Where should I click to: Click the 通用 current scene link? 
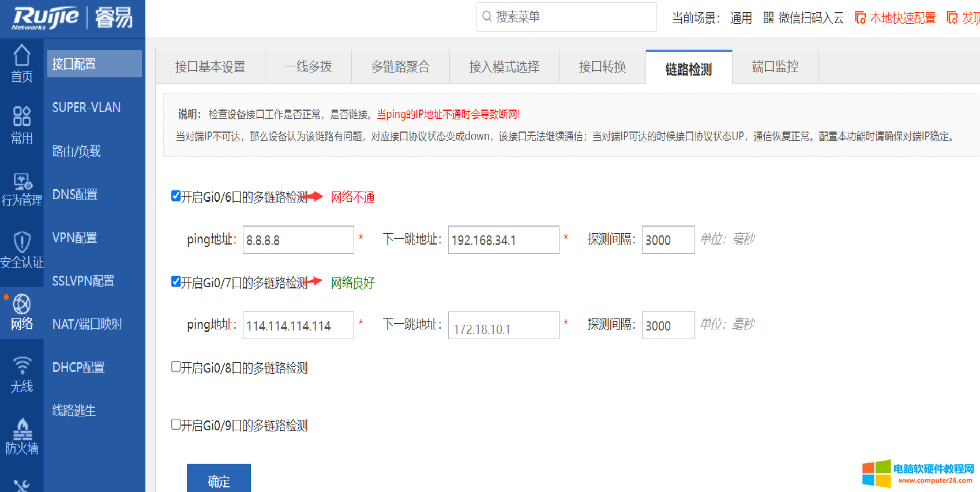click(741, 18)
